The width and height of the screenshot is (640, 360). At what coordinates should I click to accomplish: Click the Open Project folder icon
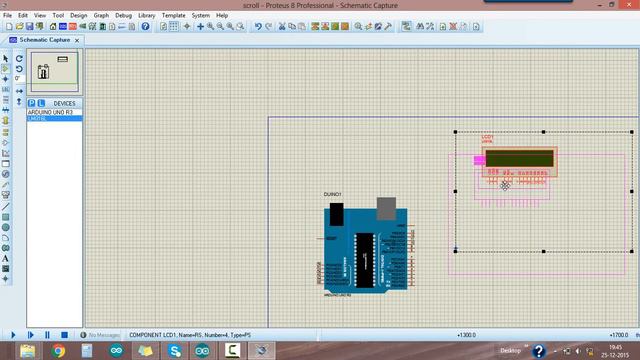click(x=19, y=27)
